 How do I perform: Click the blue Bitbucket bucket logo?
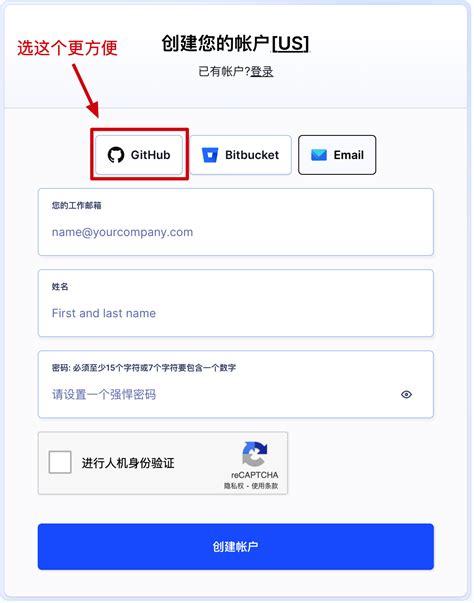point(210,155)
